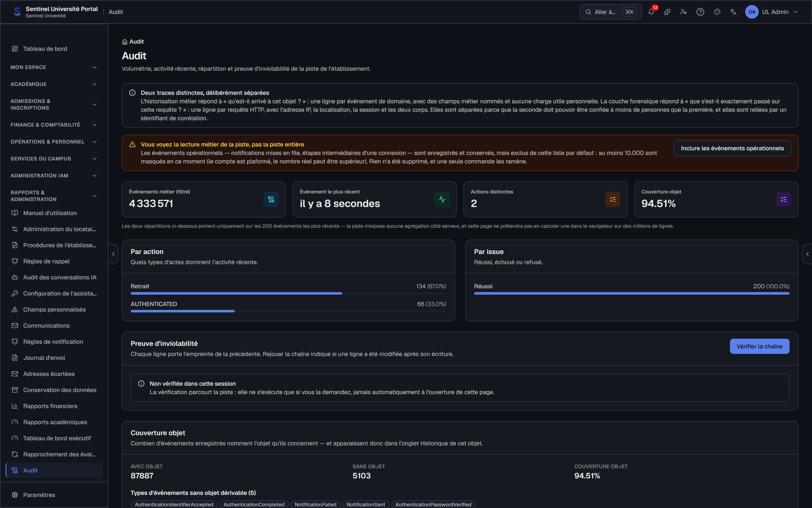Click the Audit des conversations IA bot icon
Viewport: 812px width, 508px height.
15,277
